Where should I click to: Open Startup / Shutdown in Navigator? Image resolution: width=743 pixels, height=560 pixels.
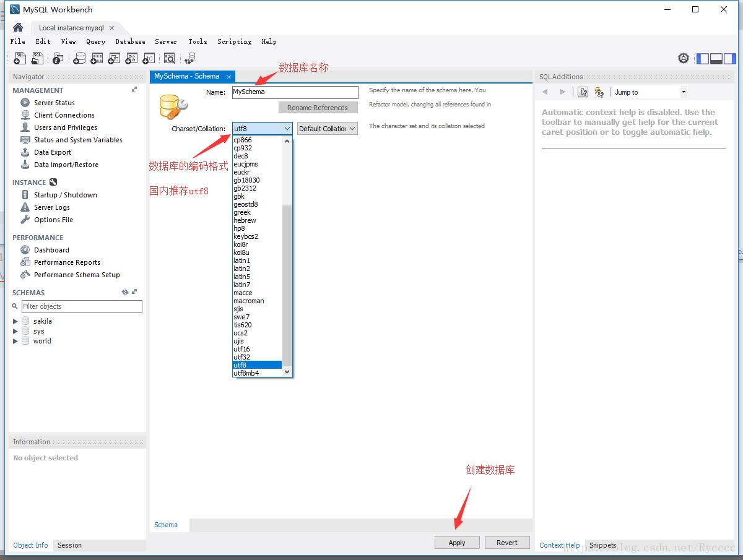pos(66,195)
